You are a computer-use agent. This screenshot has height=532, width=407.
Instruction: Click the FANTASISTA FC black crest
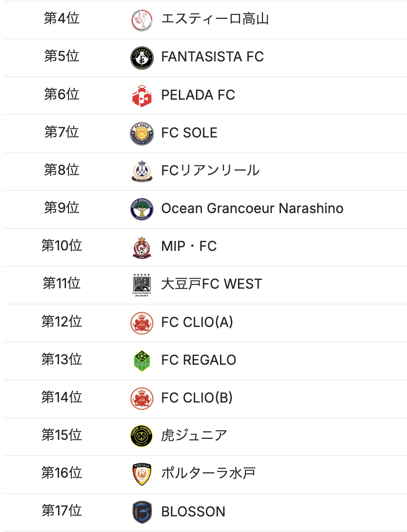[x=142, y=58]
